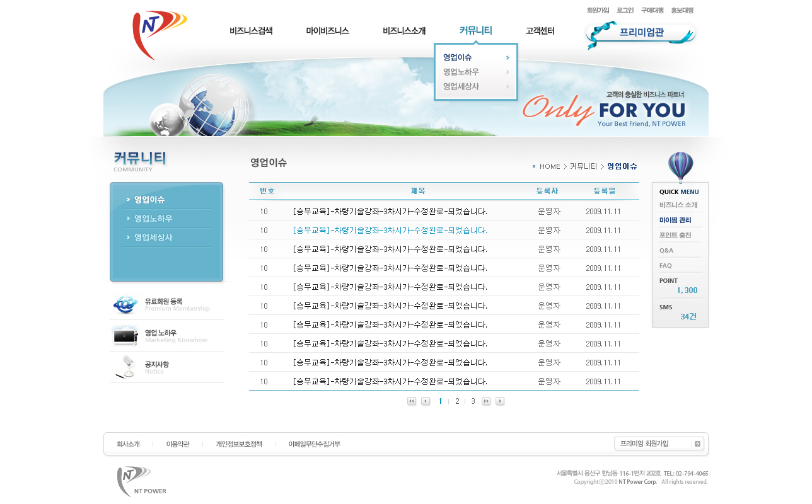Click the next page arrow icon
Viewport: 812px width, 504px height.
pos(500,401)
